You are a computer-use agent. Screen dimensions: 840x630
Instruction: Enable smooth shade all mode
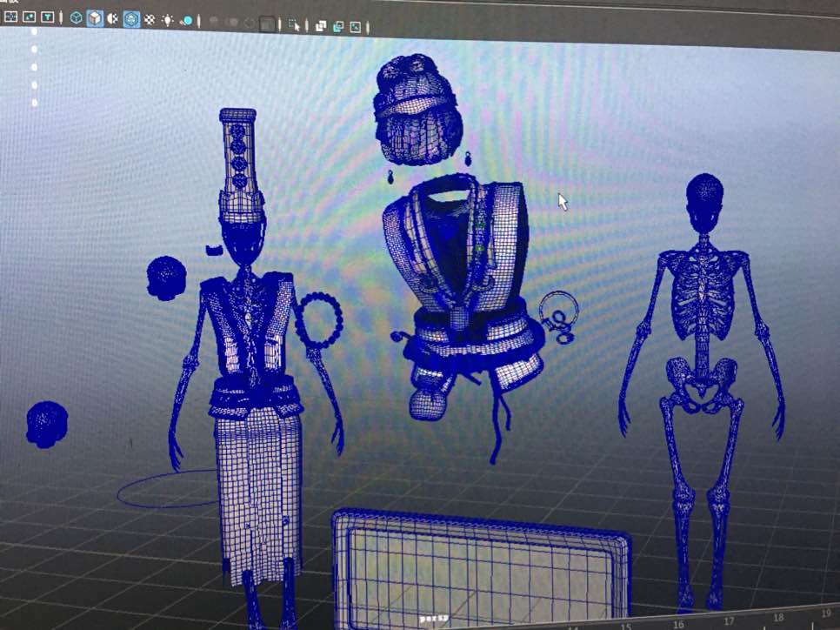[x=95, y=19]
